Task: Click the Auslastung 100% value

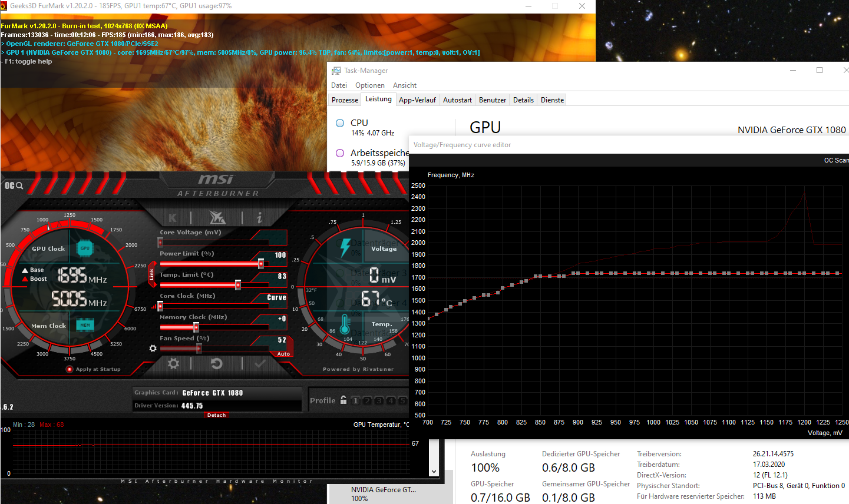Action: pos(485,467)
